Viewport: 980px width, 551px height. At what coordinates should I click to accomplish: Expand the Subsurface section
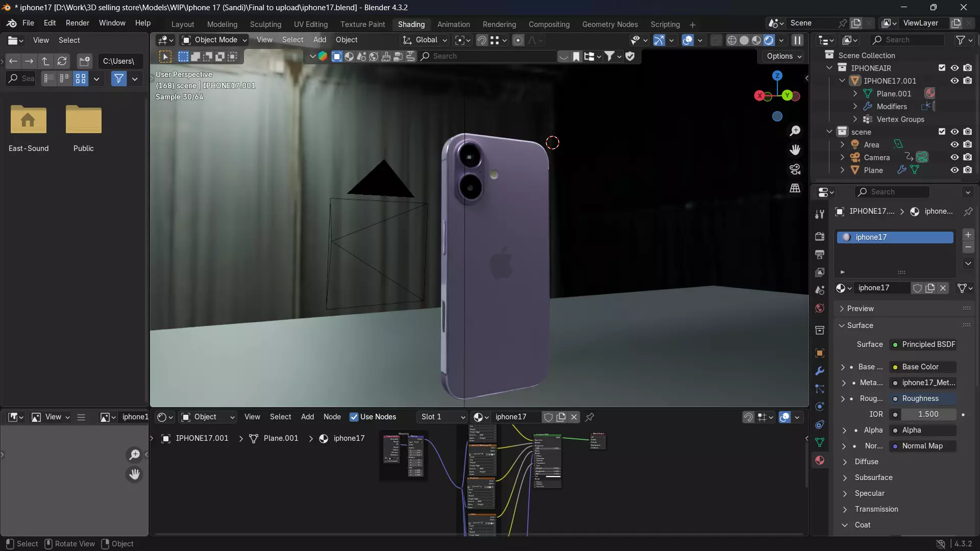874,478
